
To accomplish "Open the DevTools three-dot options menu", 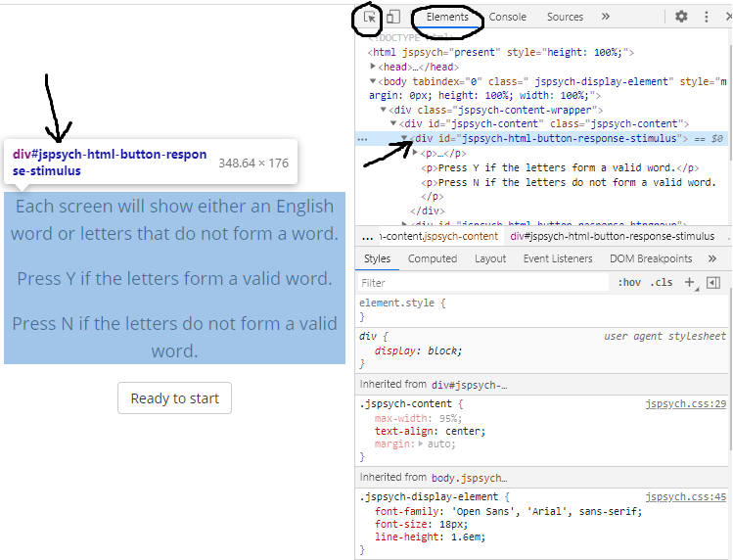I will tap(707, 17).
